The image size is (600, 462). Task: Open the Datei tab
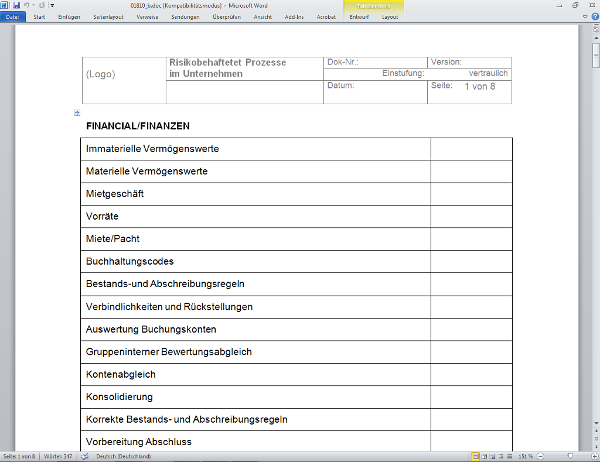pyautogui.click(x=13, y=17)
